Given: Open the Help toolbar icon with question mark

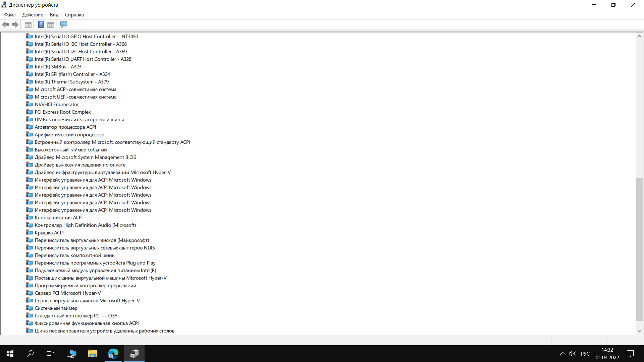Looking at the screenshot, I should pos(41,24).
